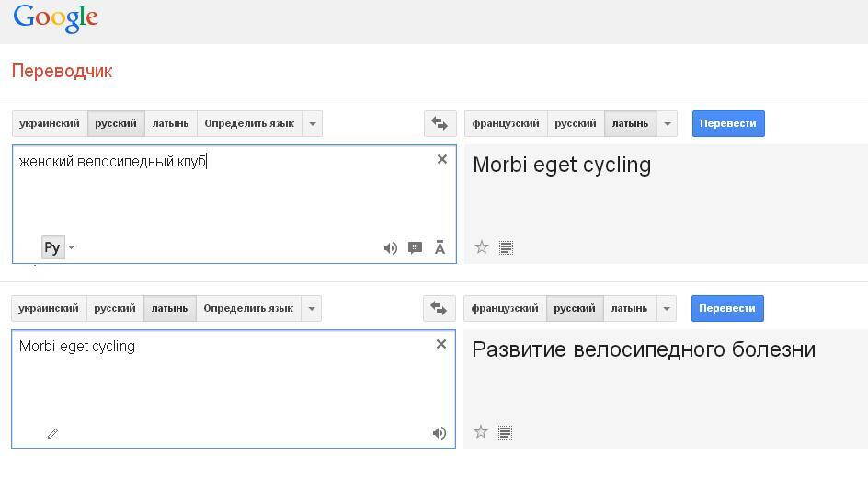Screen dimensions: 868x480
Task: Click the pencil handwriting icon in lower input
Action: click(52, 433)
